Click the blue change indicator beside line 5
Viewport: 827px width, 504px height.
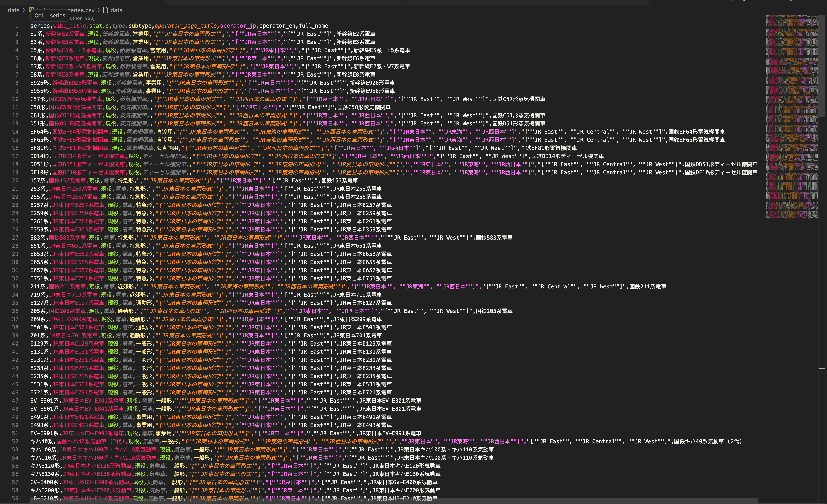coord(1,58)
